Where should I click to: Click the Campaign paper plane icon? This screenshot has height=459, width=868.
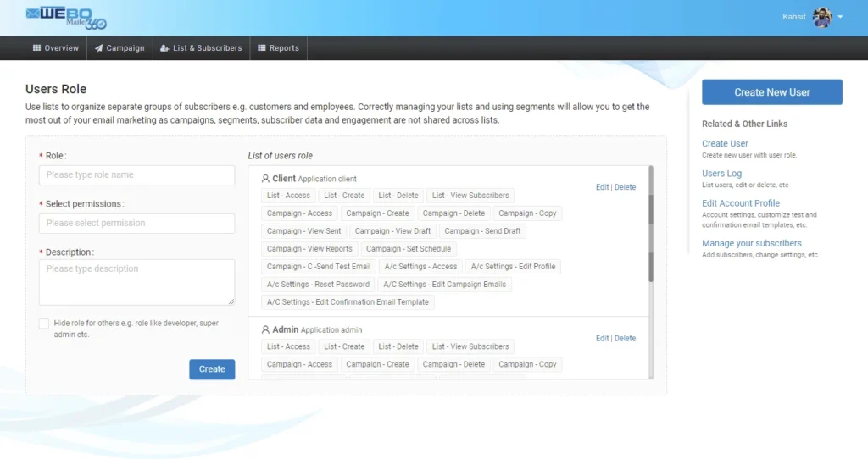pyautogui.click(x=99, y=48)
